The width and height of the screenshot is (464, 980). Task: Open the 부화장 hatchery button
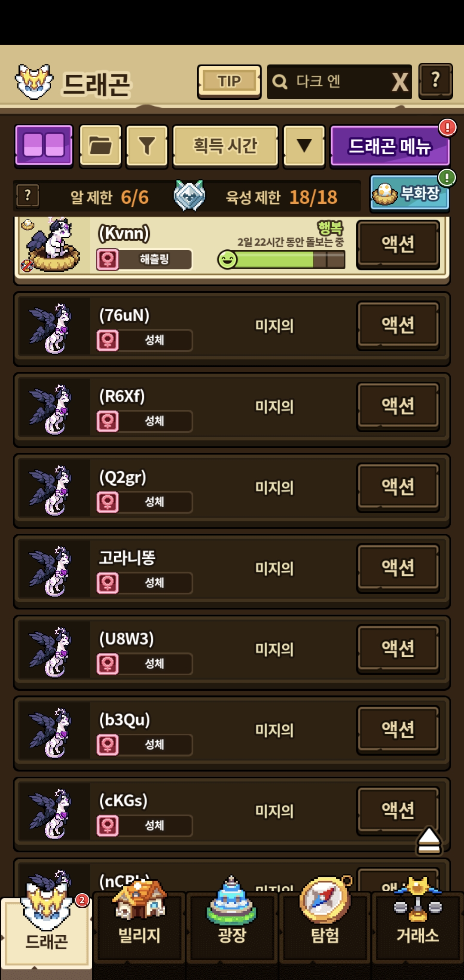click(x=410, y=193)
